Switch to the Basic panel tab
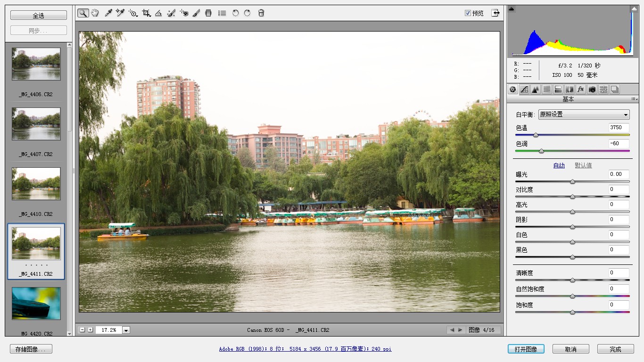This screenshot has width=644, height=362. click(x=513, y=89)
